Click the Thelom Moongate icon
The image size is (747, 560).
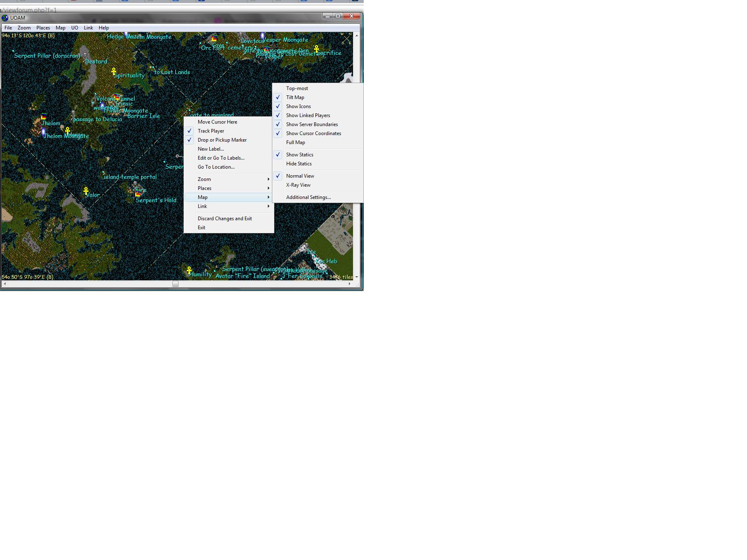pos(43,132)
